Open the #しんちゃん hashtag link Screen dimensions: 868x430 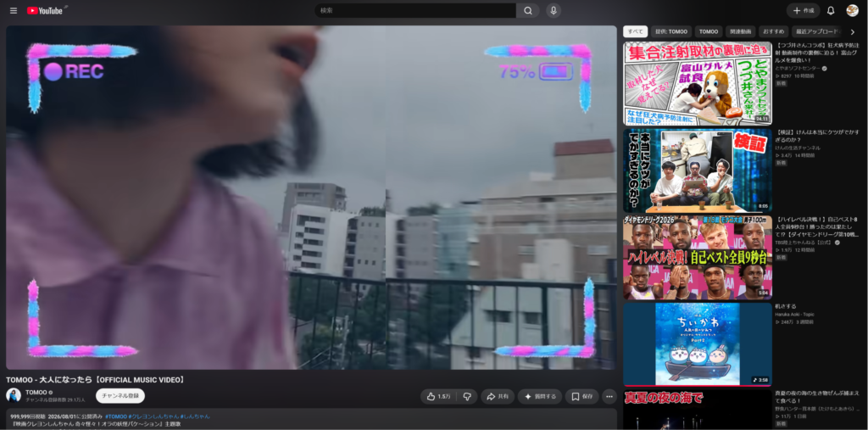pos(195,416)
